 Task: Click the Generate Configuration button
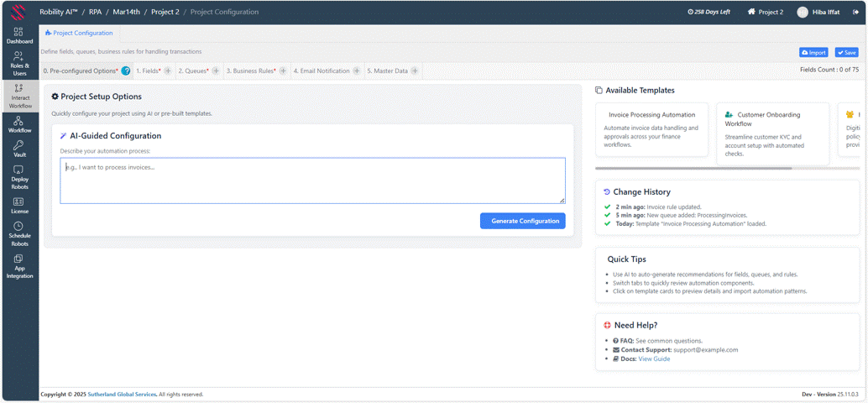(x=522, y=221)
